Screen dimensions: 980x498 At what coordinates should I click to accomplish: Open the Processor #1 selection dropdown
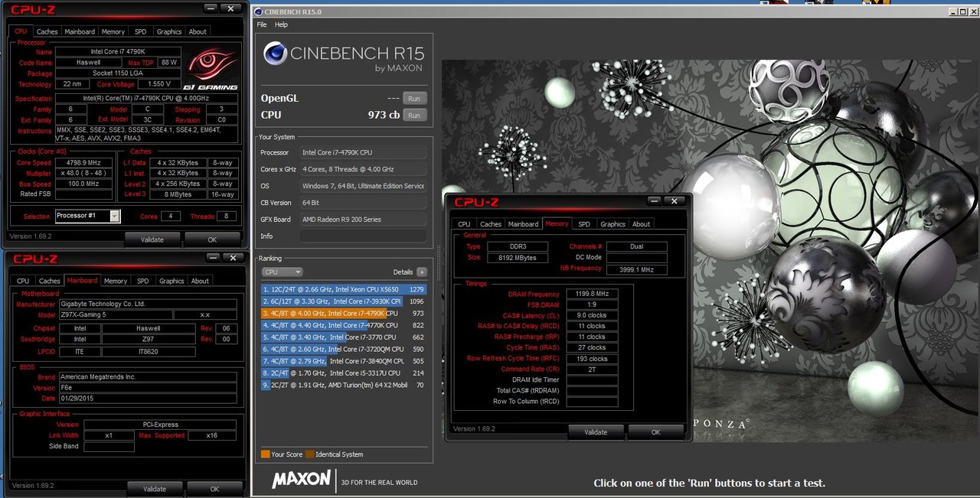pos(87,216)
